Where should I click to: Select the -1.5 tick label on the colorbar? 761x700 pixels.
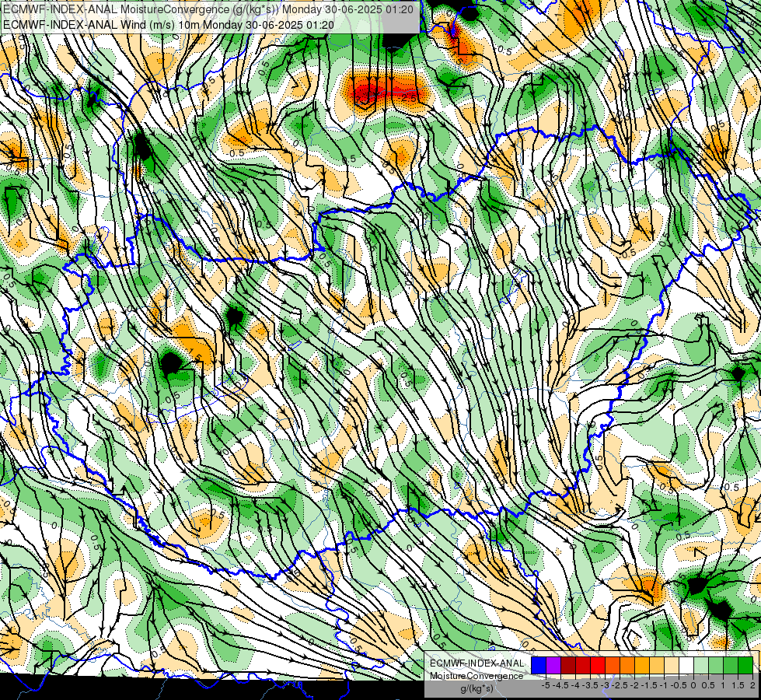pos(649,685)
